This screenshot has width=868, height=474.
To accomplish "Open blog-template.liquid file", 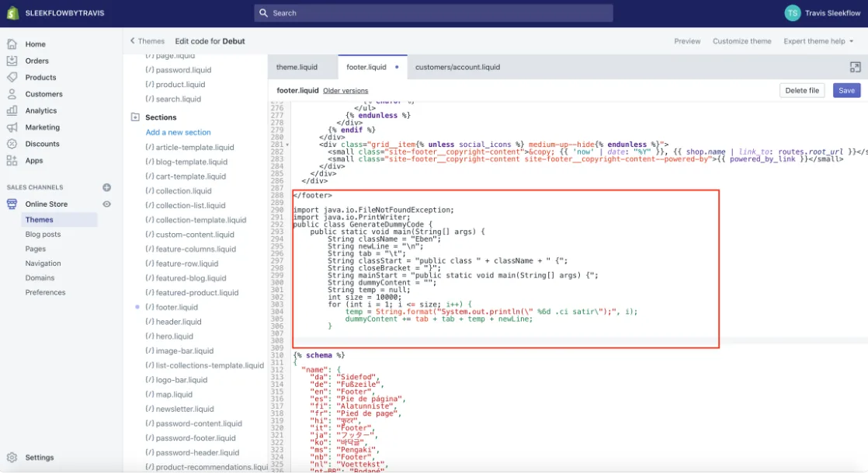I will (x=186, y=162).
